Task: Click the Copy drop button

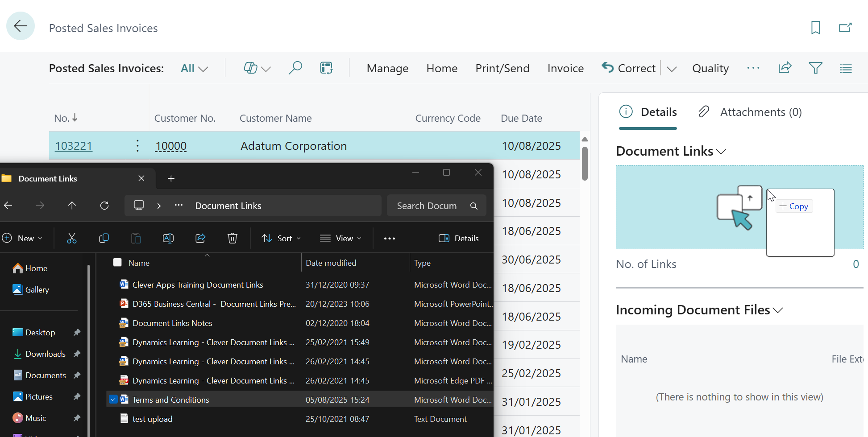Action: coord(794,206)
